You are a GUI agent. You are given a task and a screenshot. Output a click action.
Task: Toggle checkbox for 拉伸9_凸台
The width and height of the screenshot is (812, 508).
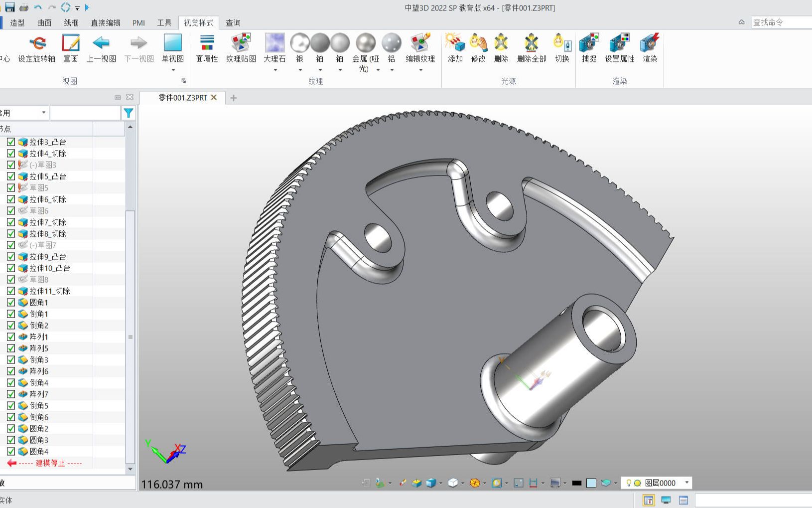(x=11, y=257)
